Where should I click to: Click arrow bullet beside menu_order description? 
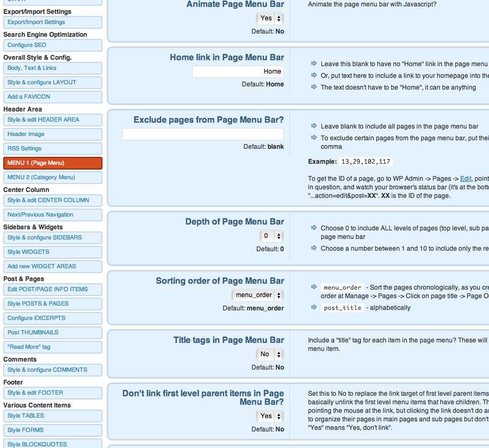click(314, 287)
